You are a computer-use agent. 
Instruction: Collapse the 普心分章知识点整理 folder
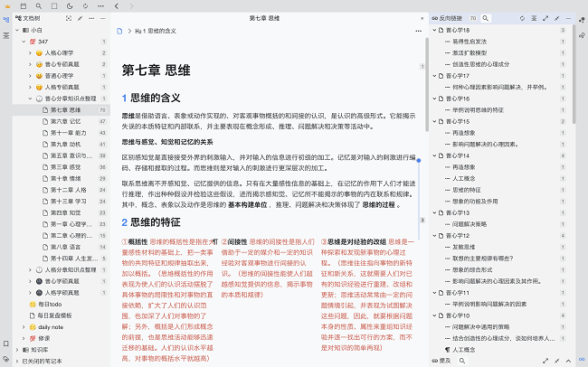31,99
